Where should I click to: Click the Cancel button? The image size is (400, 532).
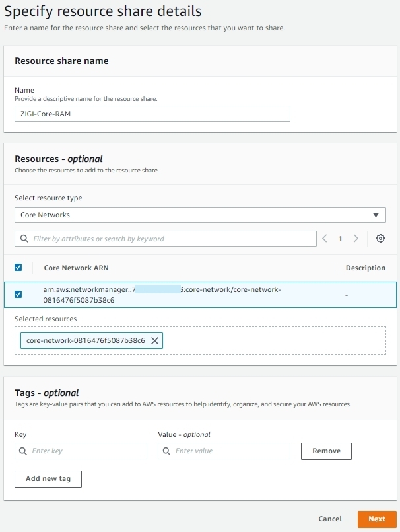click(x=330, y=519)
